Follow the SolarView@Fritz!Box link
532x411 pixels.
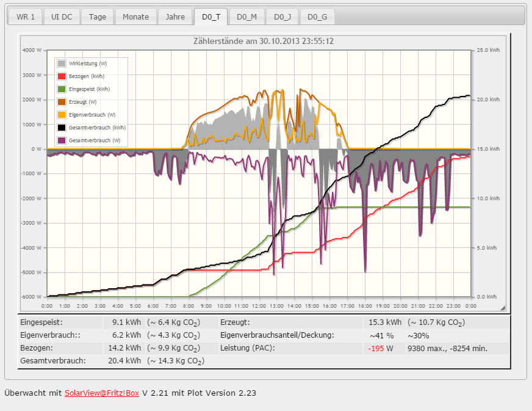click(102, 393)
